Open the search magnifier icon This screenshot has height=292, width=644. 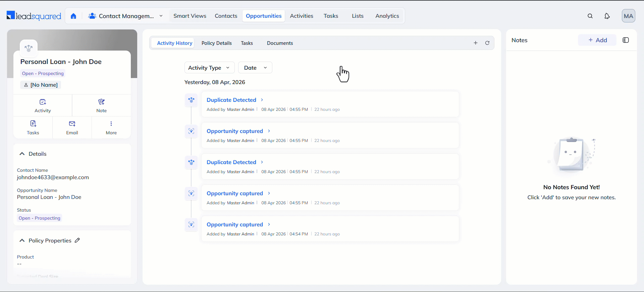pos(590,16)
